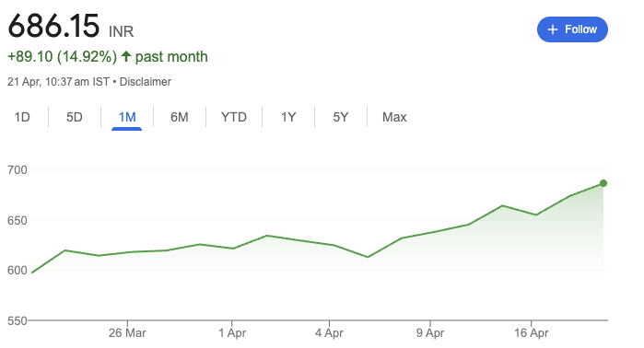
Task: Switch chart to YTD range
Action: click(x=234, y=117)
